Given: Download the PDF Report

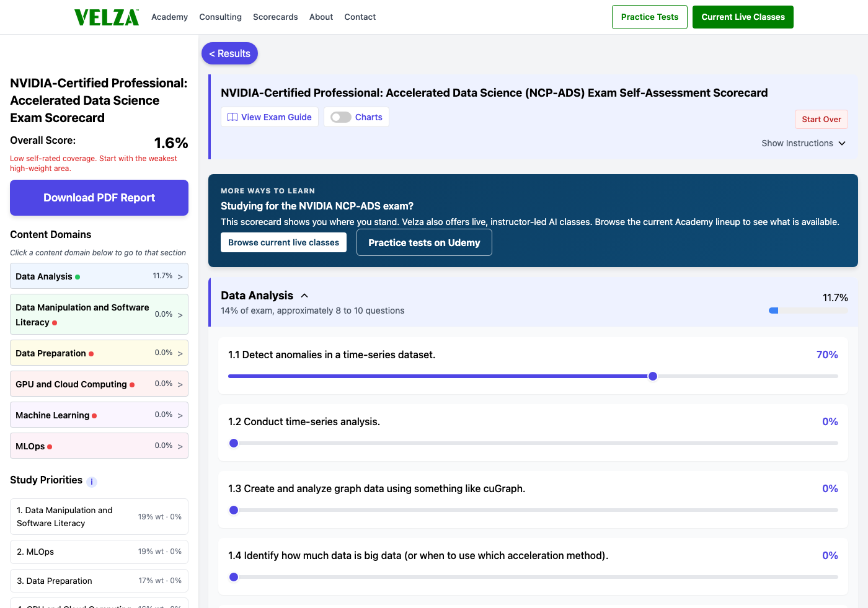Looking at the screenshot, I should click(99, 198).
